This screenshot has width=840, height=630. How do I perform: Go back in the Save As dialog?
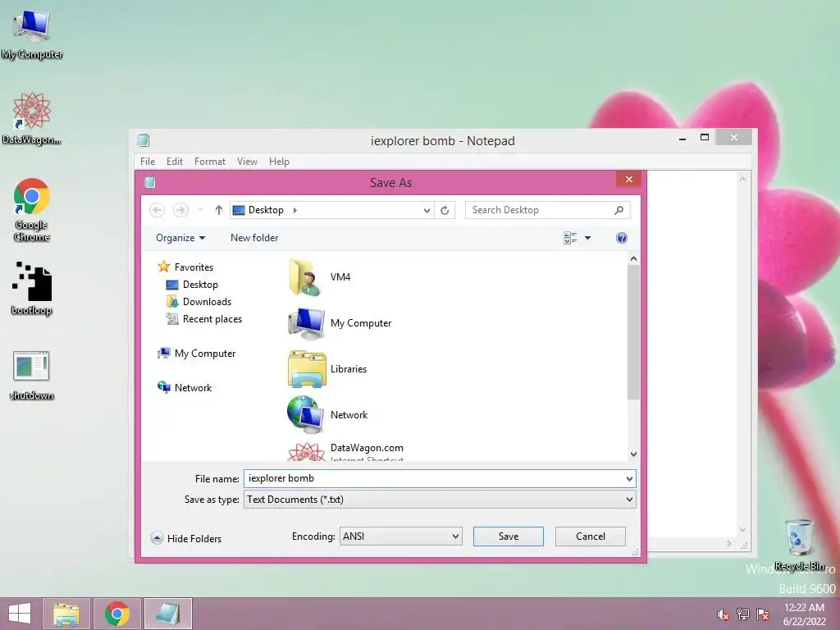coord(157,210)
